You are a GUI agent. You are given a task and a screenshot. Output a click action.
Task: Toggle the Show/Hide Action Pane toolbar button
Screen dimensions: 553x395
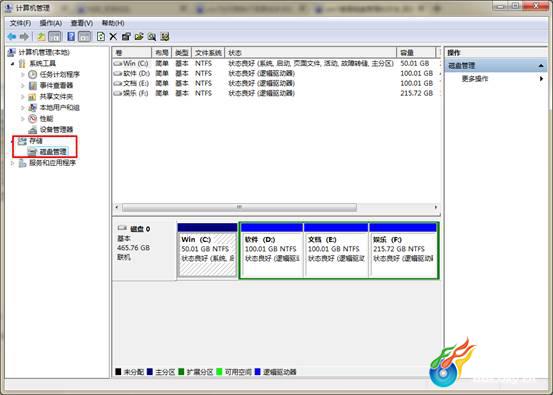click(85, 36)
